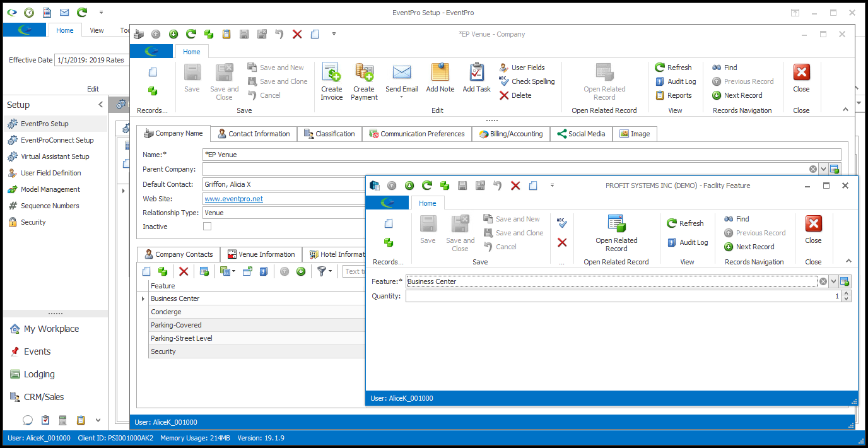Collapse the Setup navigation panel
This screenshot has height=448, width=868.
101,105
